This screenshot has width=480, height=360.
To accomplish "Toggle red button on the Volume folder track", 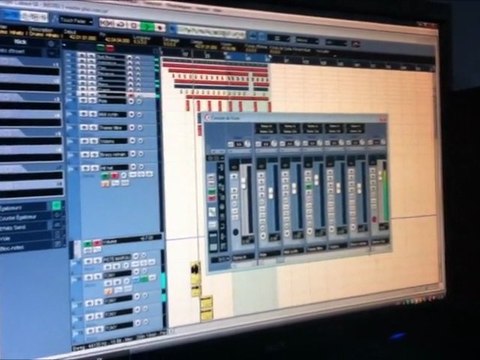I will pyautogui.click(x=97, y=243).
